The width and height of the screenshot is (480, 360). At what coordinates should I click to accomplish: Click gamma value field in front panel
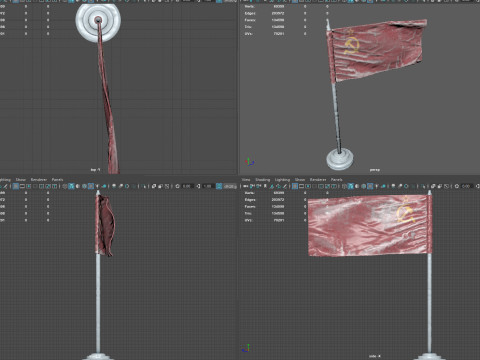(208, 186)
